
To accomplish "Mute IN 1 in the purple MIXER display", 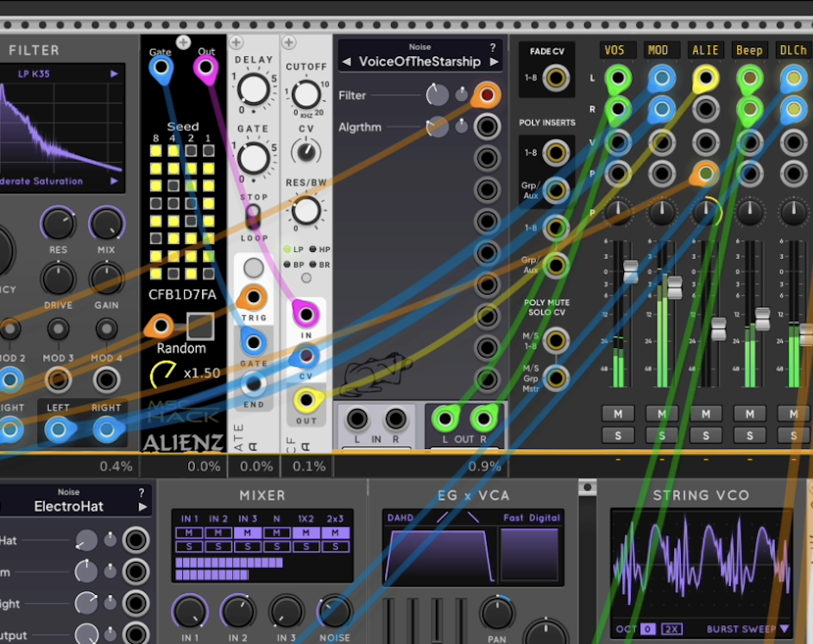I will click(189, 533).
